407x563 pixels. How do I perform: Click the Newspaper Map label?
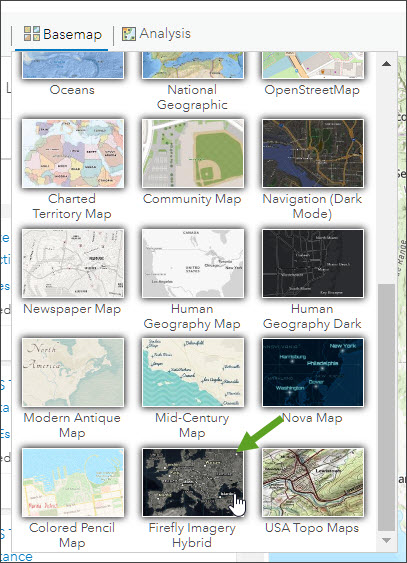tap(72, 309)
